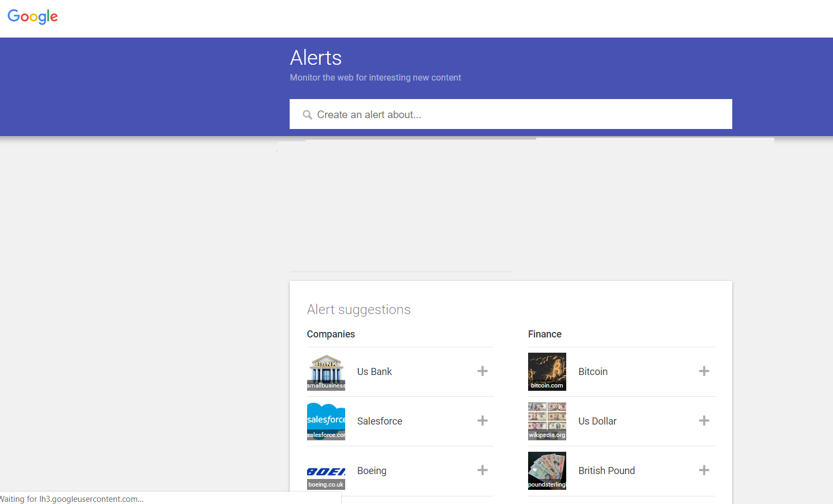The height and width of the screenshot is (504, 833).
Task: Click the 'Finance' category heading
Action: (545, 334)
